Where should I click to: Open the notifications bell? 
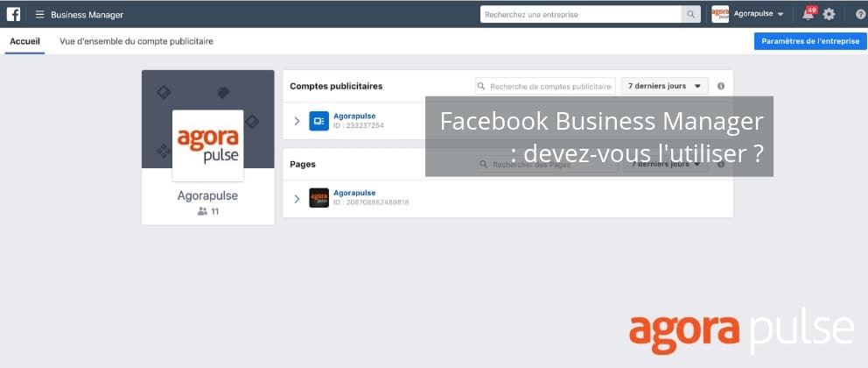point(808,14)
